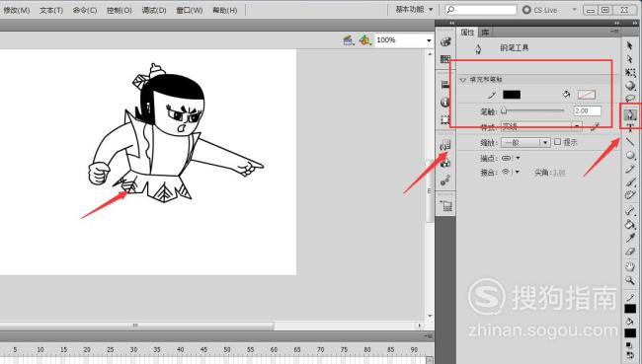Select the Text tool

click(630, 127)
